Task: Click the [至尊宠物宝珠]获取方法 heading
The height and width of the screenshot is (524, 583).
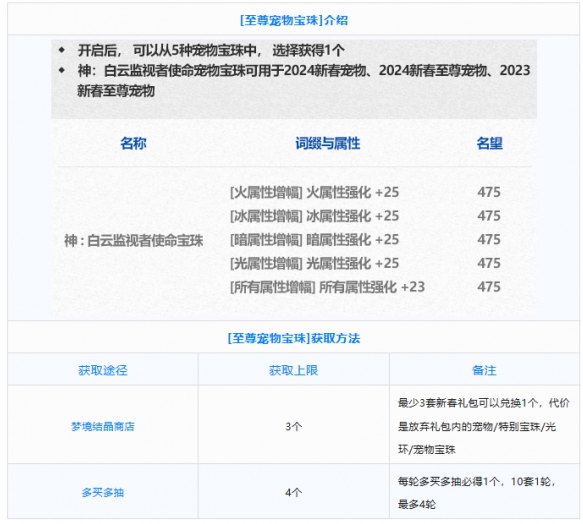Action: pos(294,338)
